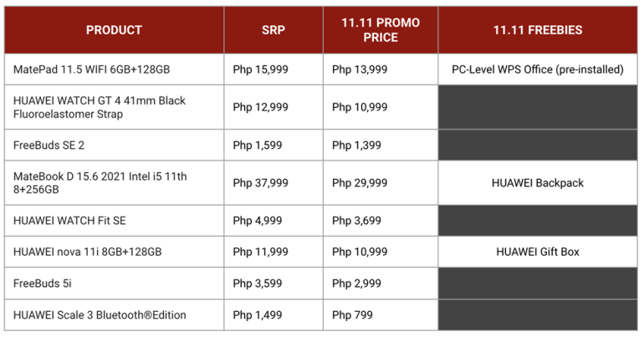Click the PRODUCT column header
Image resolution: width=644 pixels, height=337 pixels.
pos(115,30)
